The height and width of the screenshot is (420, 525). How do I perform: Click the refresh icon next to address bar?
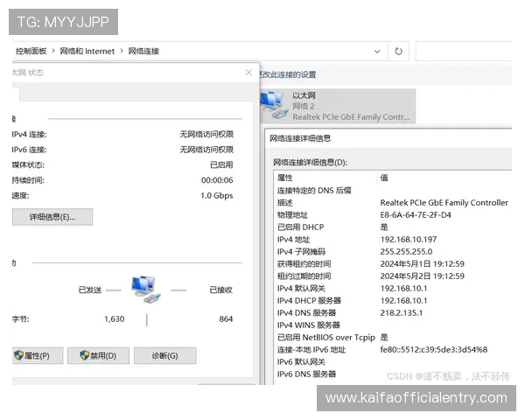pos(398,52)
